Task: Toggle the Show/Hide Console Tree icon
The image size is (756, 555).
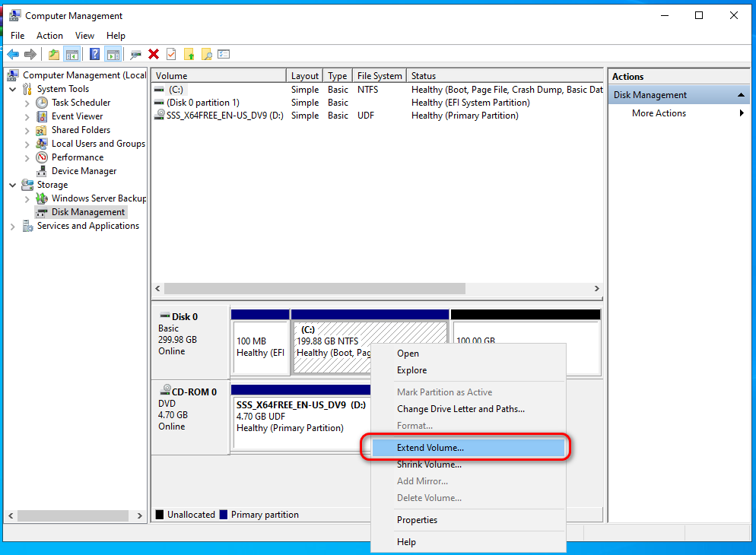Action: [x=72, y=54]
